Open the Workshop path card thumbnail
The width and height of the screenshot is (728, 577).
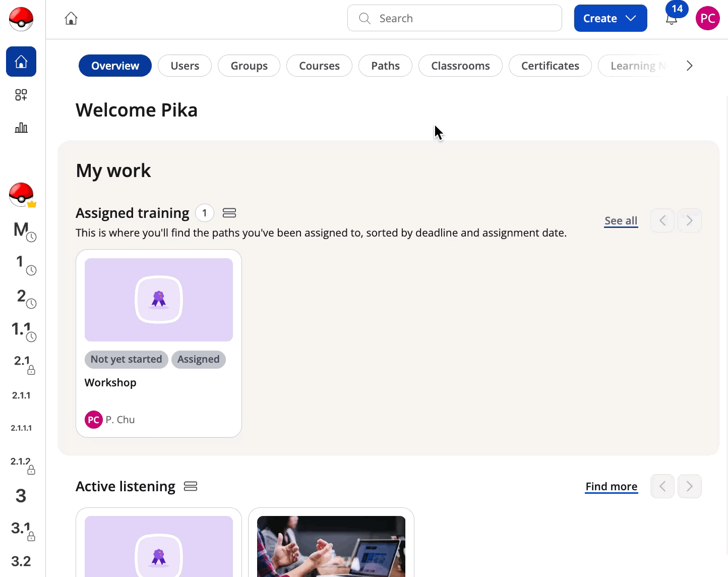(159, 300)
